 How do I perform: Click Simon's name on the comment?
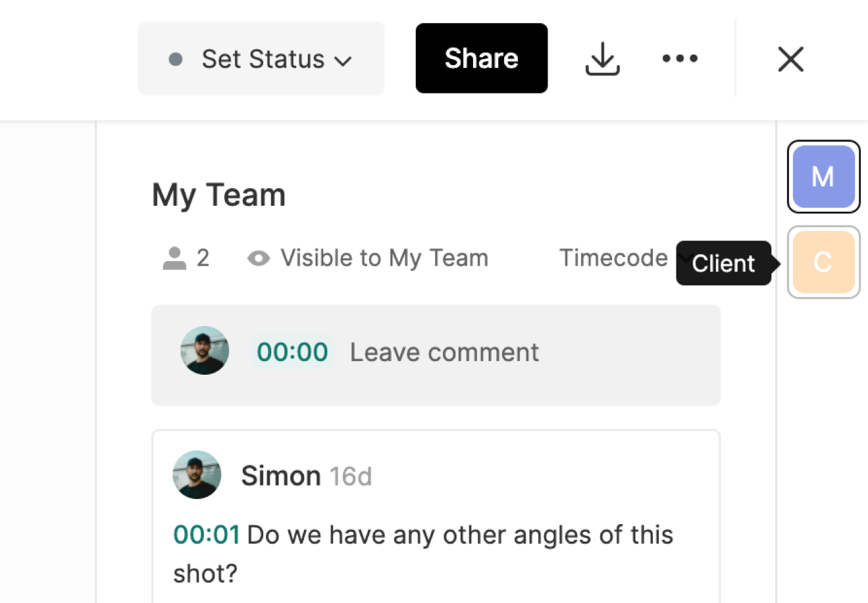click(x=281, y=475)
